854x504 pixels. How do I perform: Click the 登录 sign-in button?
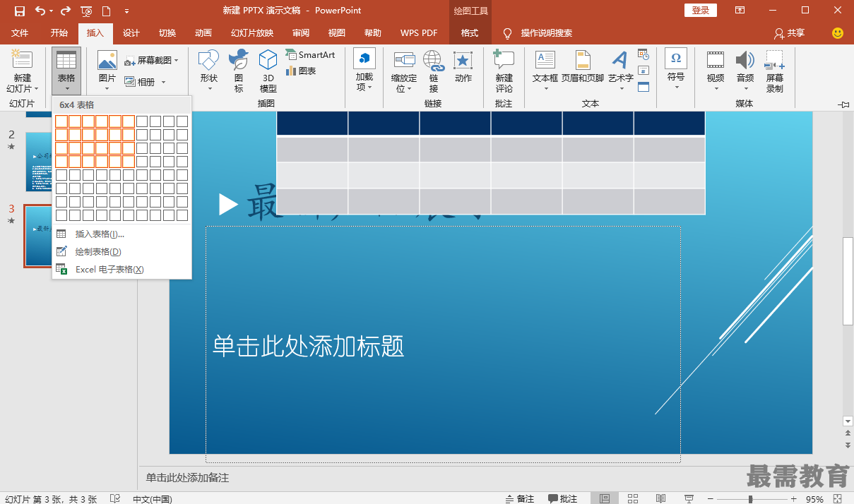coord(700,10)
